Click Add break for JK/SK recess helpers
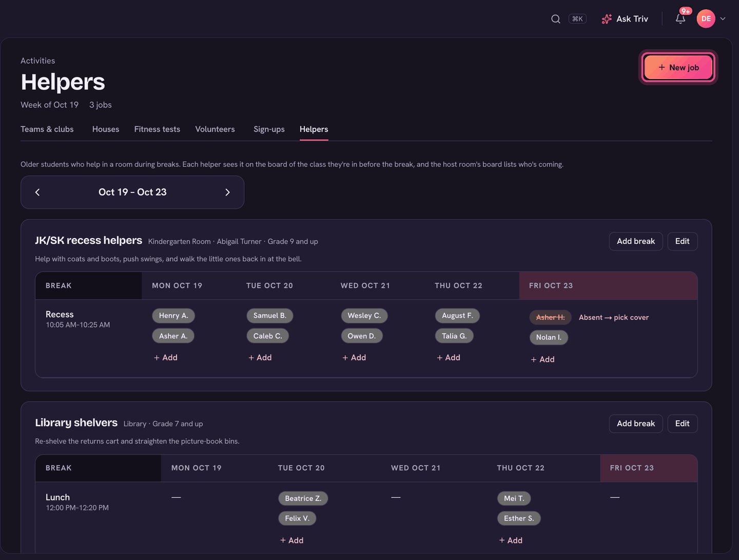The image size is (739, 560). [x=636, y=241]
